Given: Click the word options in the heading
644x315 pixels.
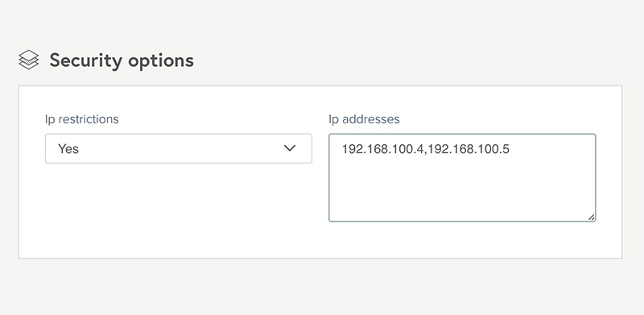Looking at the screenshot, I should coord(160,61).
